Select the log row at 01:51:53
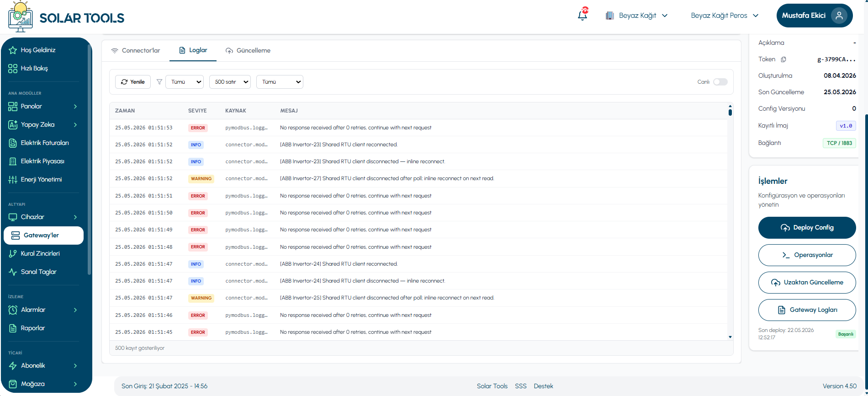868x396 pixels. (x=418, y=128)
